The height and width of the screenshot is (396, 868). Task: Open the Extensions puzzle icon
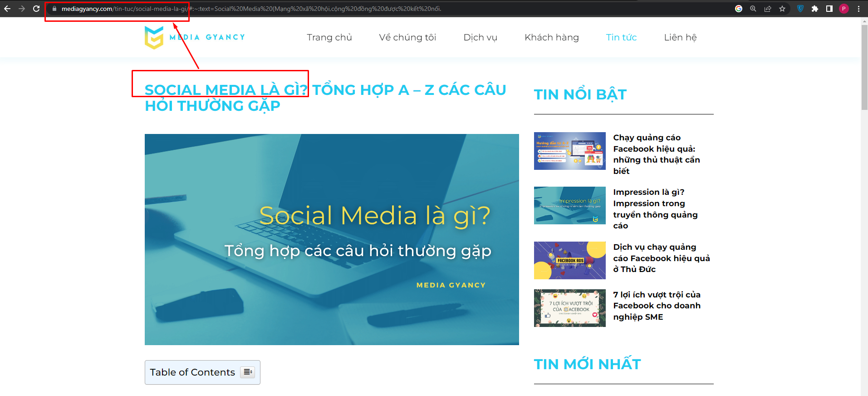(815, 9)
